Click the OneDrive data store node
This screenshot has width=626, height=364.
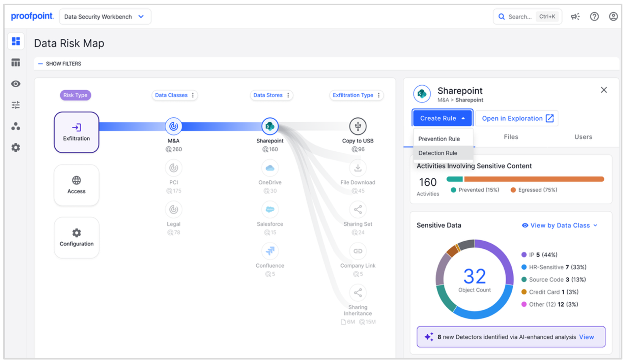[x=270, y=168]
